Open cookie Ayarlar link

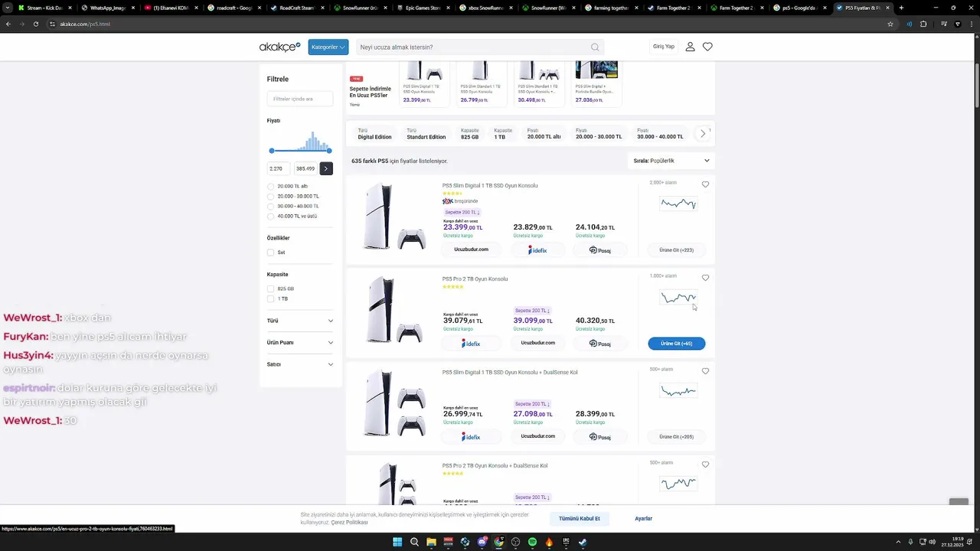[643, 519]
